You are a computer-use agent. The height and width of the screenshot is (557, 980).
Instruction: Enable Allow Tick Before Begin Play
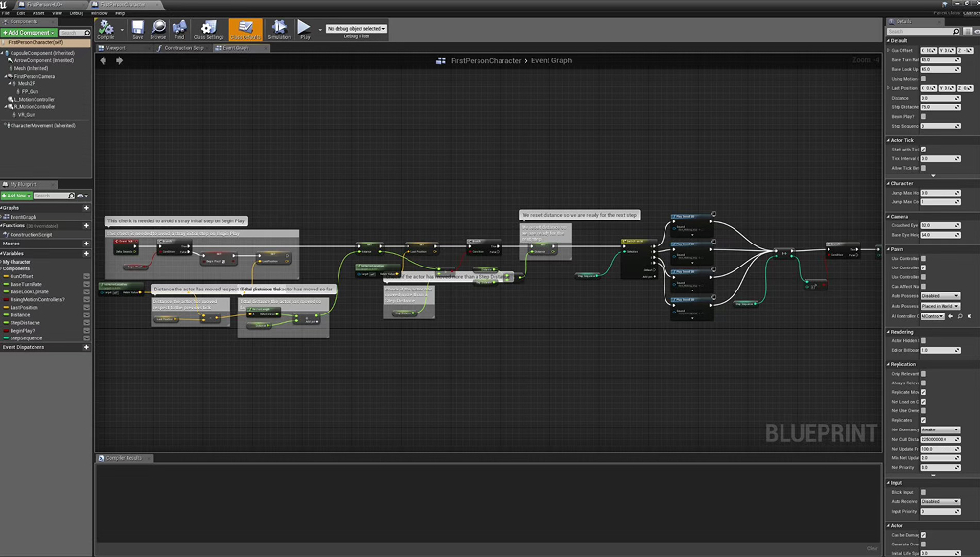pyautogui.click(x=923, y=168)
